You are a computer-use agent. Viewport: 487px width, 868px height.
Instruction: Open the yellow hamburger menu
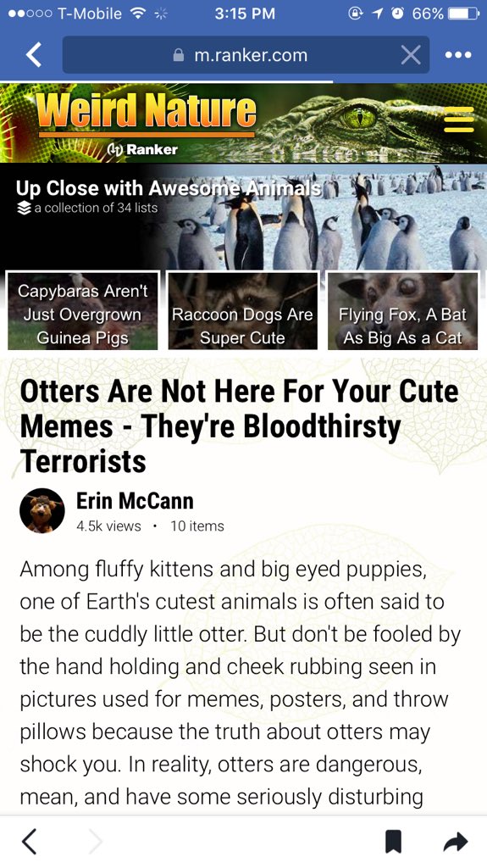pyautogui.click(x=459, y=120)
